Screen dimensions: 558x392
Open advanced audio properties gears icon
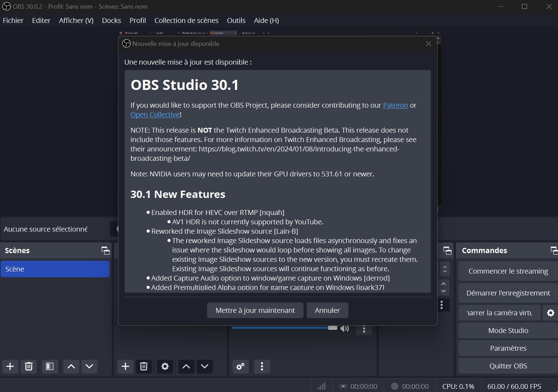click(240, 366)
